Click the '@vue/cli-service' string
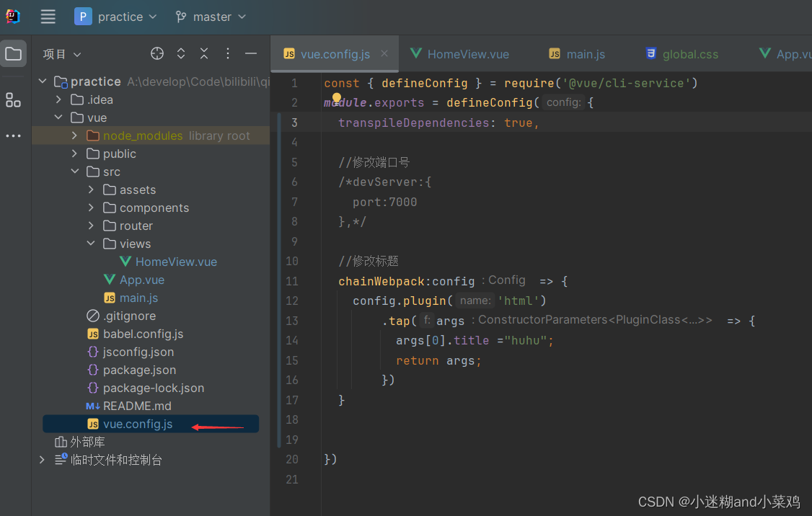This screenshot has width=812, height=516. click(x=626, y=84)
